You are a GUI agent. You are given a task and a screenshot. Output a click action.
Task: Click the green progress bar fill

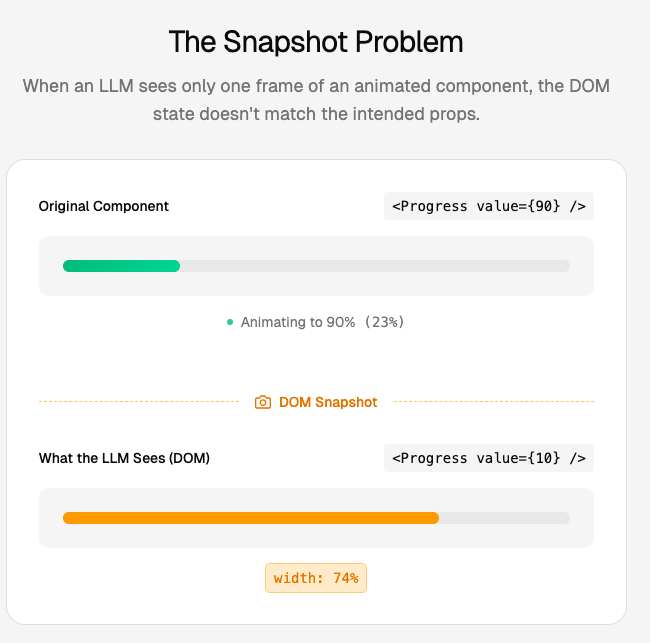click(x=121, y=266)
